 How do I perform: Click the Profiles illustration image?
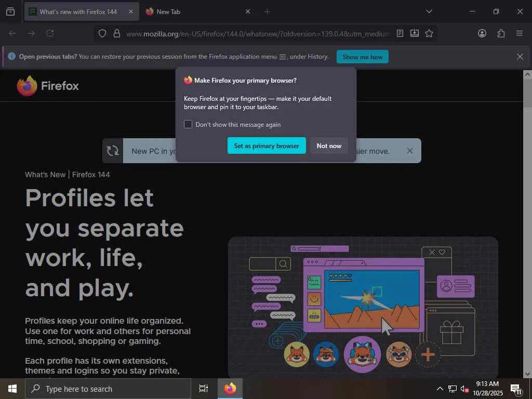click(363, 307)
